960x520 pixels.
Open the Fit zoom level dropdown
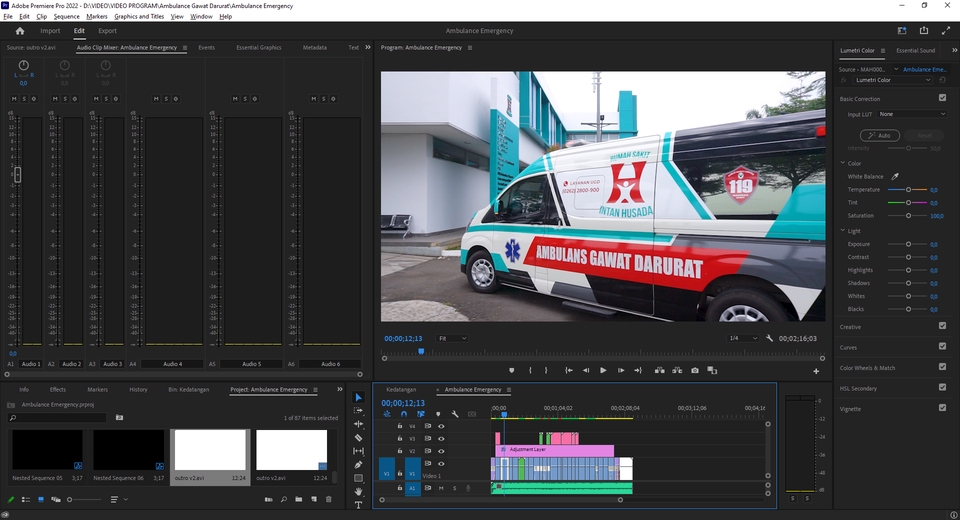point(452,338)
